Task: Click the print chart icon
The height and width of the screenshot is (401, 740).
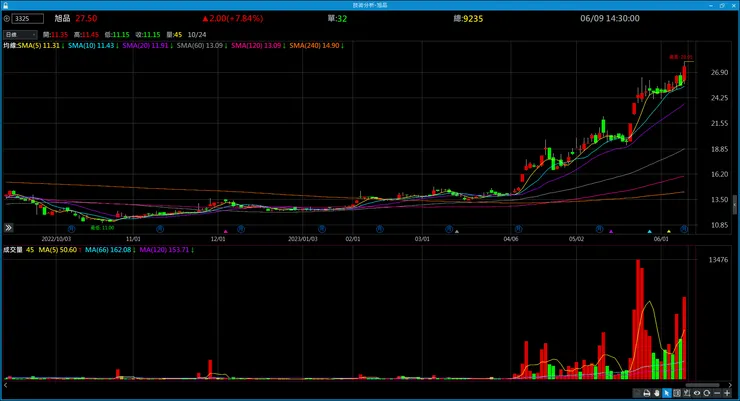Action: coord(647,393)
